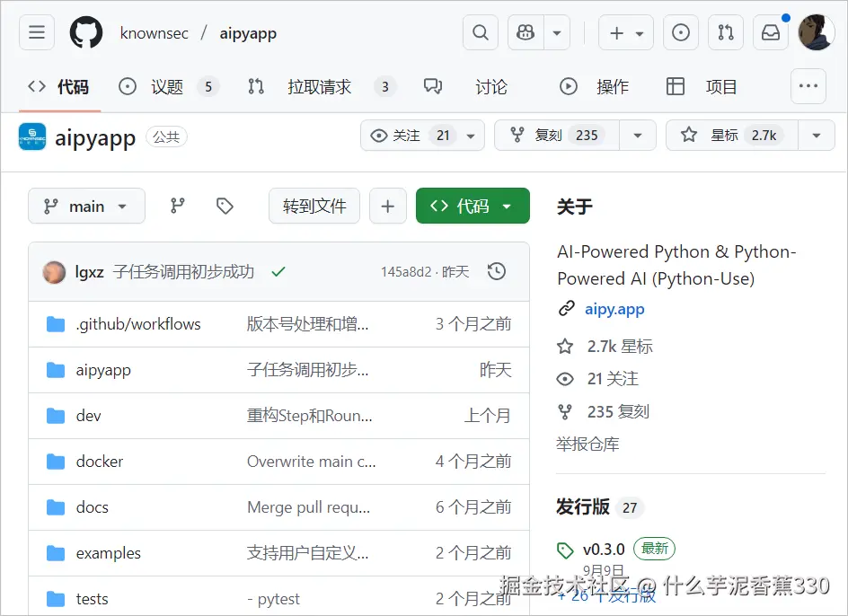Open the lgxz author link
Viewport: 848px width, 616px height.
pos(89,271)
